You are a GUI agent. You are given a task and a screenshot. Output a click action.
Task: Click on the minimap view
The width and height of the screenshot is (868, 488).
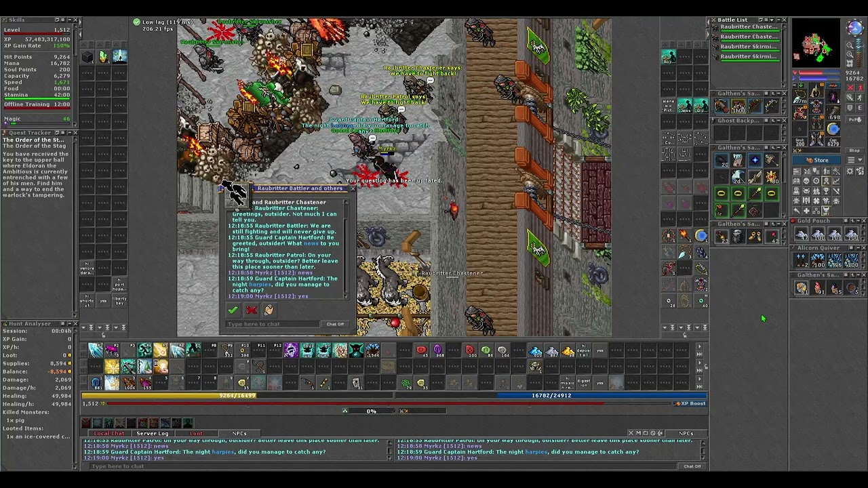click(x=816, y=42)
